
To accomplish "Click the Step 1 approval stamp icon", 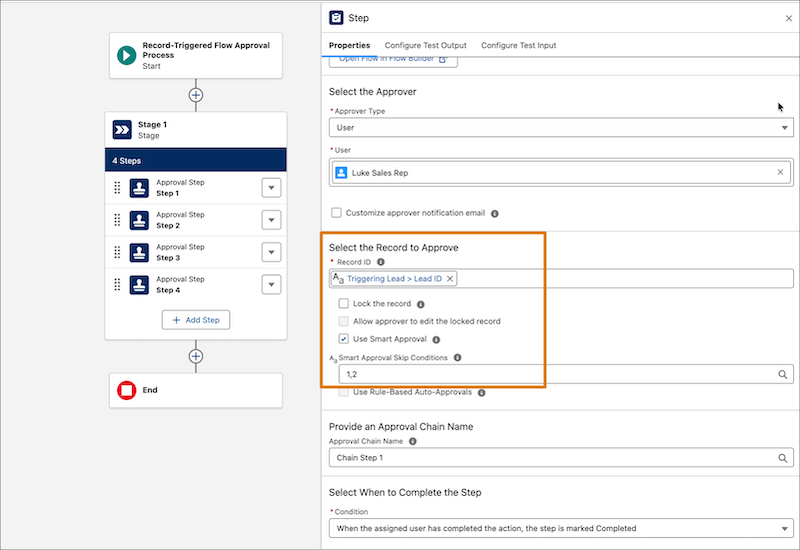I will pos(139,188).
